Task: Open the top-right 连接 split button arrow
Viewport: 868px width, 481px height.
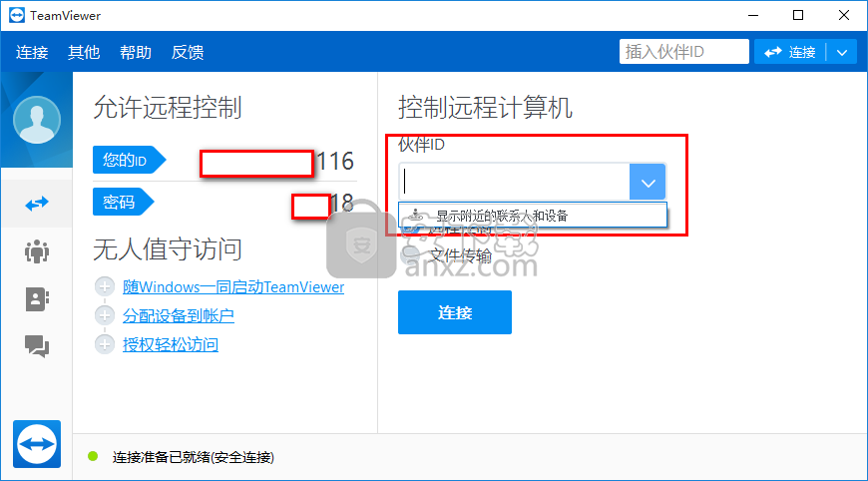Action: [x=842, y=53]
